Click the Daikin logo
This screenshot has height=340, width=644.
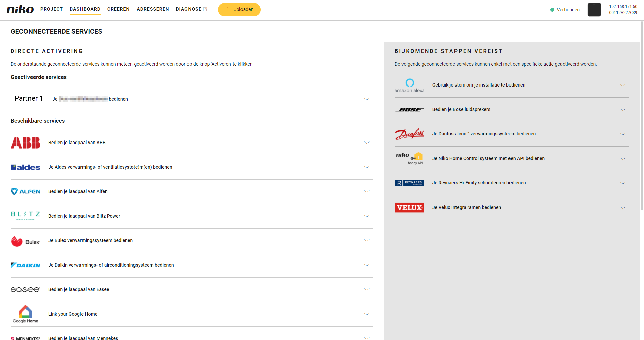[x=25, y=265]
